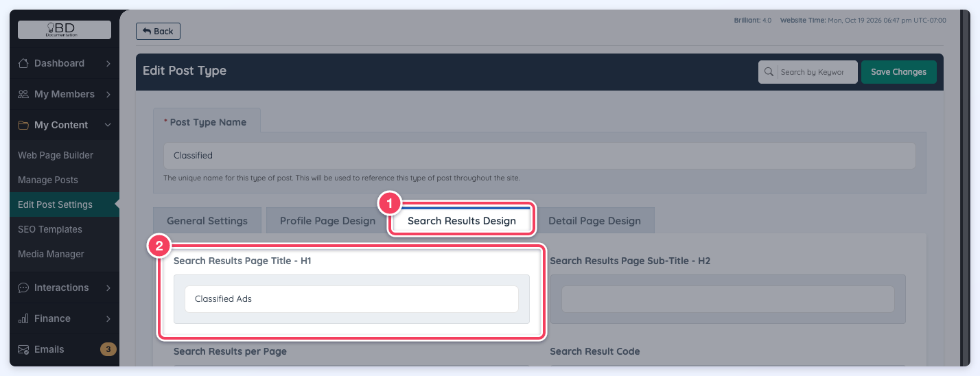Click the unique name help text
The width and height of the screenshot is (980, 376).
tap(342, 178)
